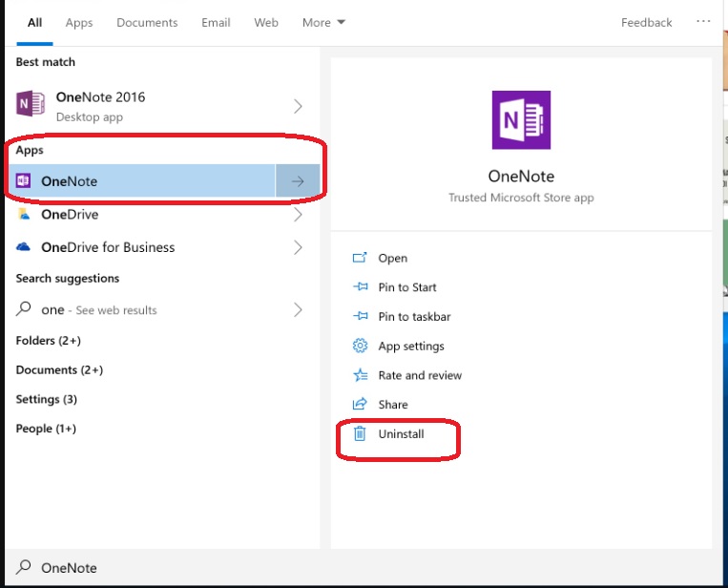728x588 pixels.
Task: Switch to the All tab
Action: (x=34, y=22)
